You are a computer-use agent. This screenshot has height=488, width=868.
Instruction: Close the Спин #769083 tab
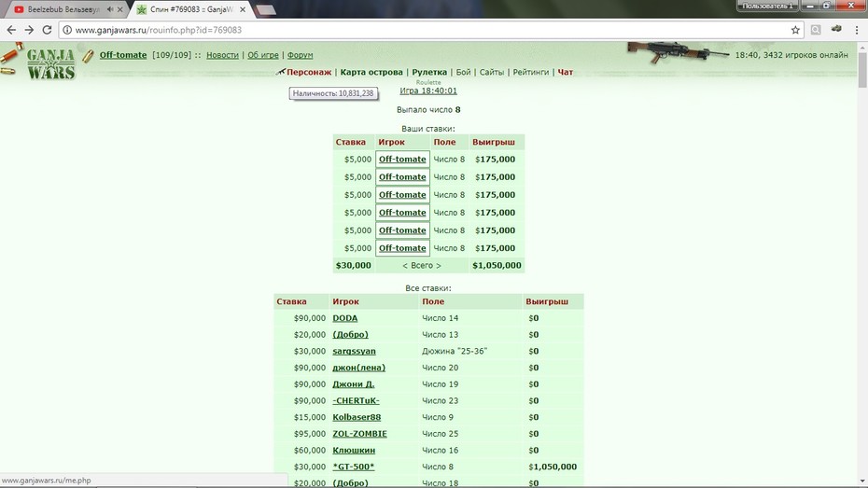pyautogui.click(x=243, y=9)
